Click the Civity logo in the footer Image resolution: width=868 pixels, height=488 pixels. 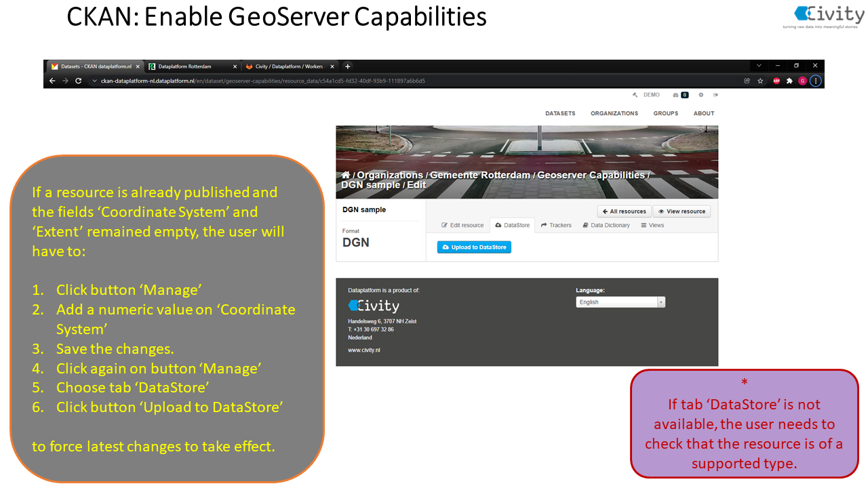pyautogui.click(x=374, y=306)
